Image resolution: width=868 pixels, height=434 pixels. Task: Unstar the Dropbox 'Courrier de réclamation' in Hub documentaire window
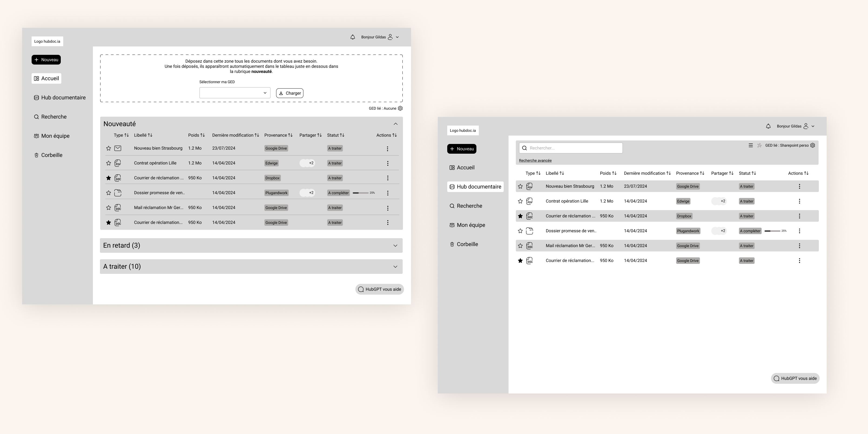520,216
